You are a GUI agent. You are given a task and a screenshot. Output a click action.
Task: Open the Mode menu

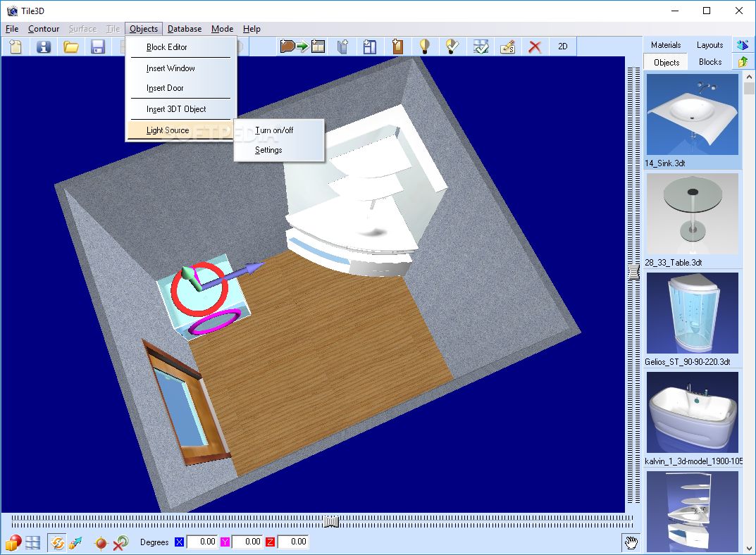tap(222, 29)
